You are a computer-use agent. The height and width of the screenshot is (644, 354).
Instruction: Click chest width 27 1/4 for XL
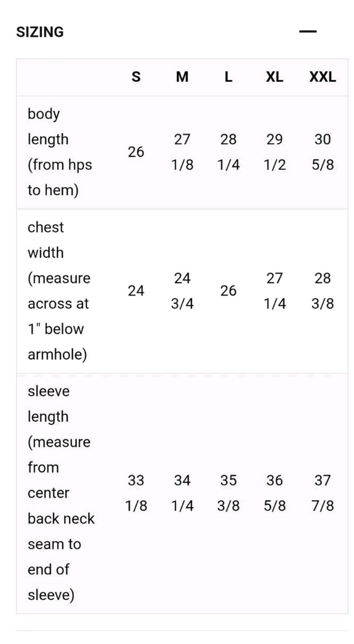(274, 291)
